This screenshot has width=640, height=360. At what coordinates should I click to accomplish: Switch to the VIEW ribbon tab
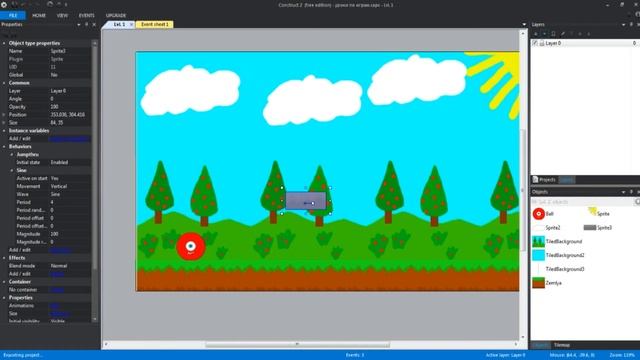pos(62,16)
